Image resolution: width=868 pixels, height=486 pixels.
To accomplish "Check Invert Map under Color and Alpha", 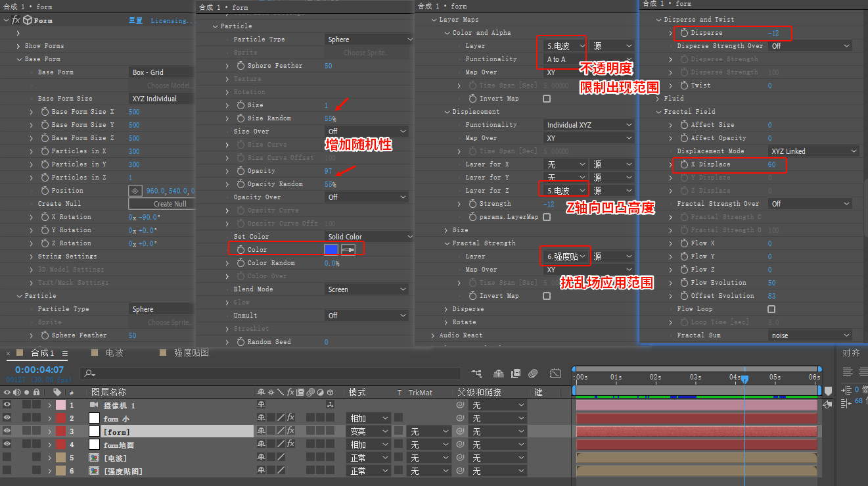I will click(547, 99).
